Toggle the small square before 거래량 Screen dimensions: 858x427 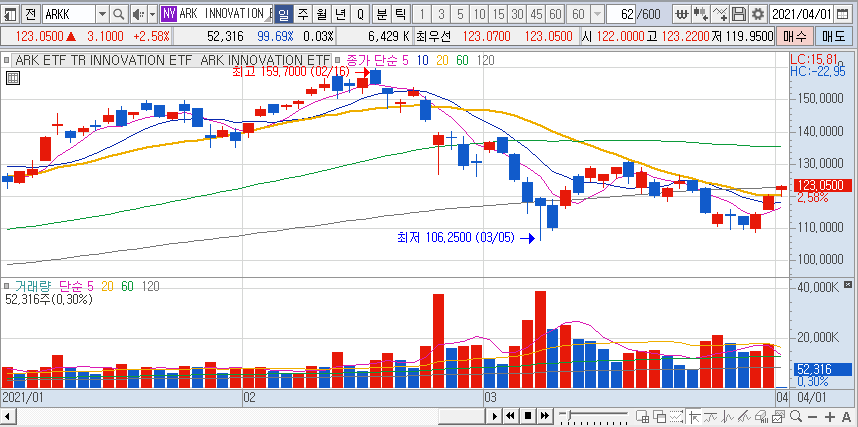(7, 286)
